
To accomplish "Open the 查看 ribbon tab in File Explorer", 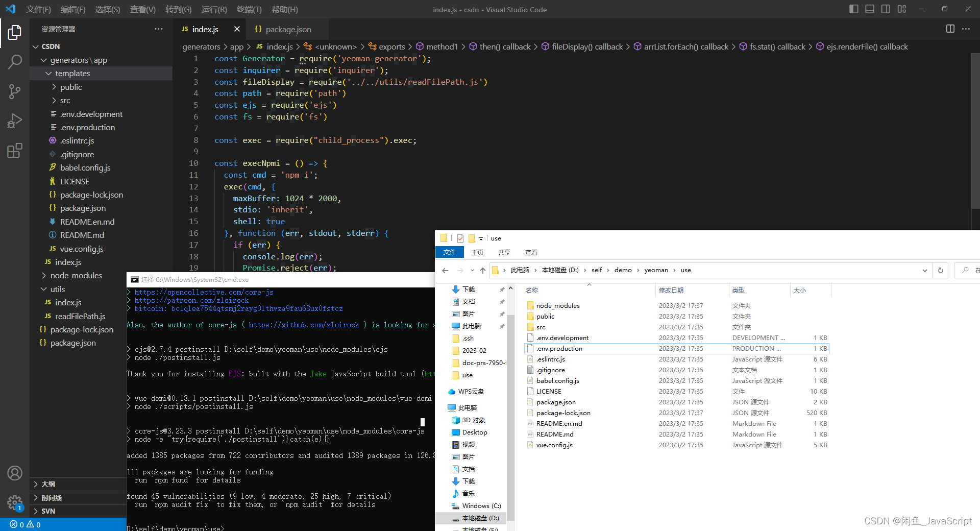I will [531, 252].
